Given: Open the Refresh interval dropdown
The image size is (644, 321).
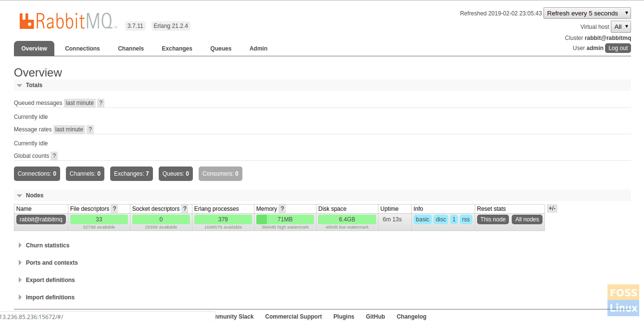Looking at the screenshot, I should tap(587, 13).
